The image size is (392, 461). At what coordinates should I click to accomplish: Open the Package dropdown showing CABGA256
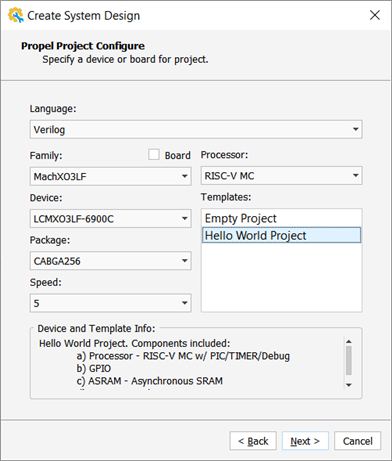(110, 261)
